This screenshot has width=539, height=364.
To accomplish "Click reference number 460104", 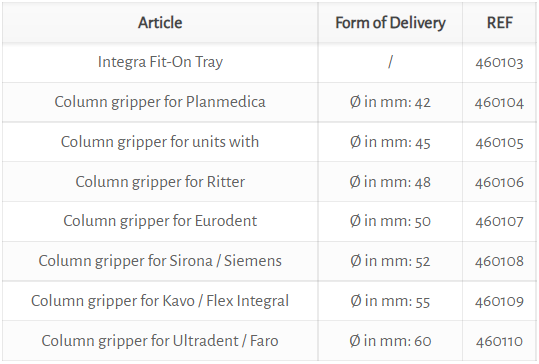I will pyautogui.click(x=499, y=103).
